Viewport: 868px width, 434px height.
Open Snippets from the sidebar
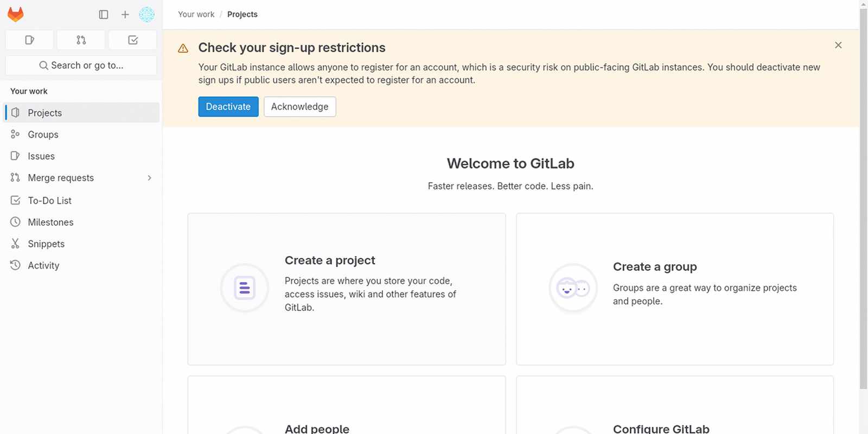(82, 244)
